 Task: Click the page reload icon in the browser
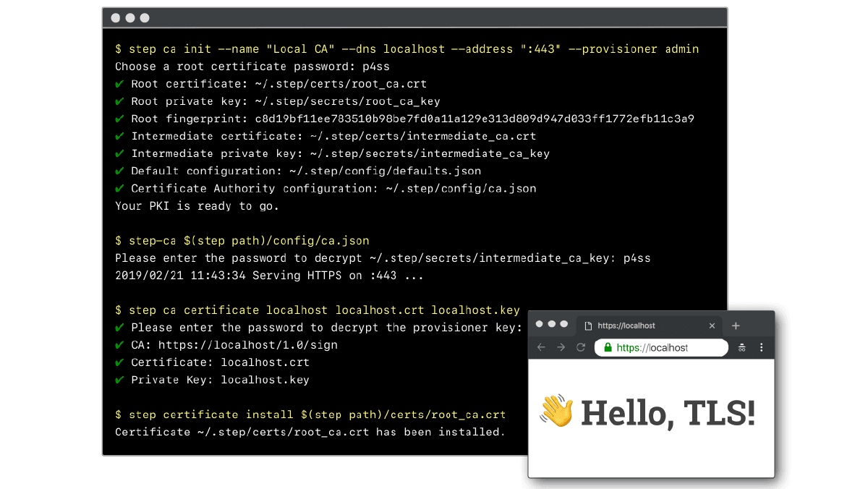click(581, 347)
